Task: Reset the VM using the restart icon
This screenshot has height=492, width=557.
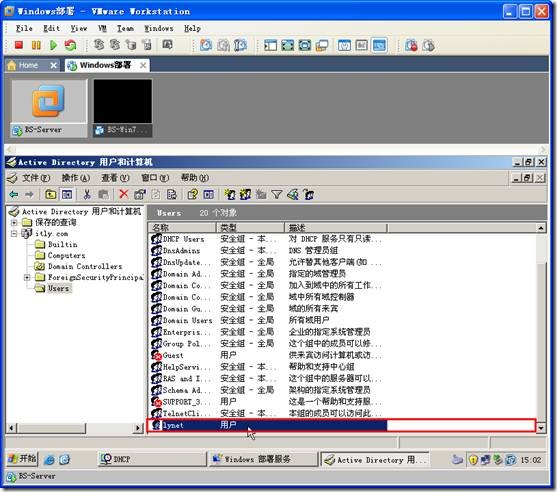Action: (70, 45)
